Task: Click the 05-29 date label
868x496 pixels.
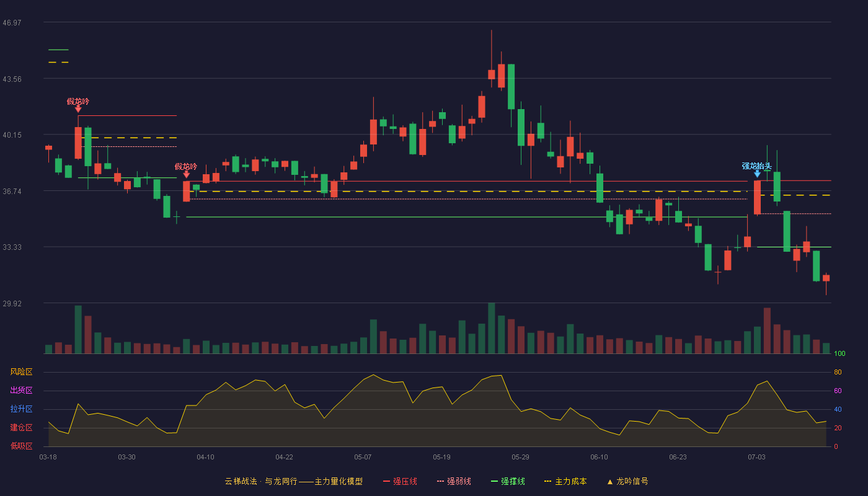Action: (520, 457)
